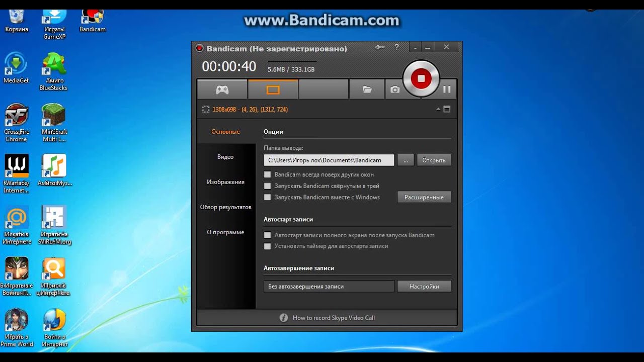Launch the MediaGet desktop icon
The height and width of the screenshot is (362, 644).
coord(16,67)
